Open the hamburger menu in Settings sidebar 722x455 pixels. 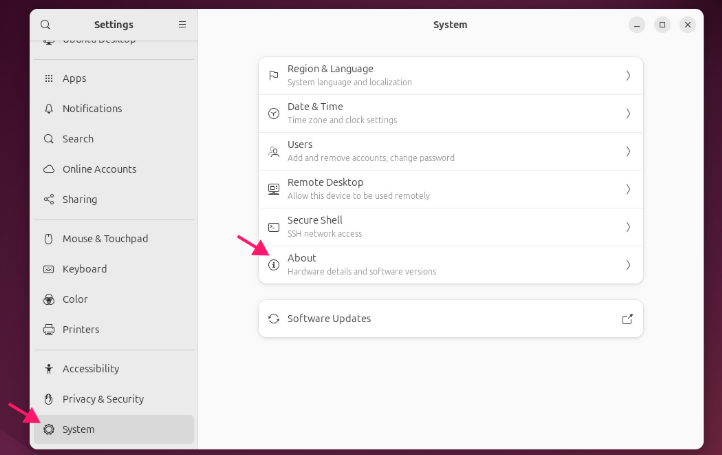182,24
